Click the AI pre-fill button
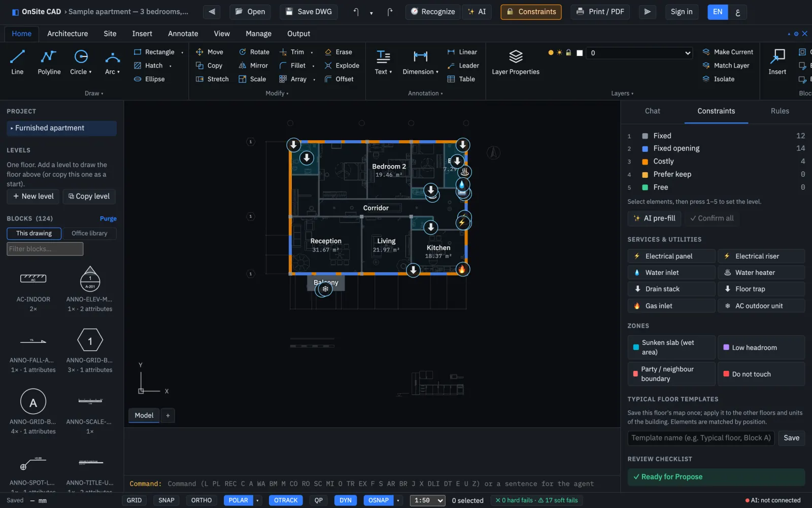Viewport: 812px width, 508px height. [654, 218]
